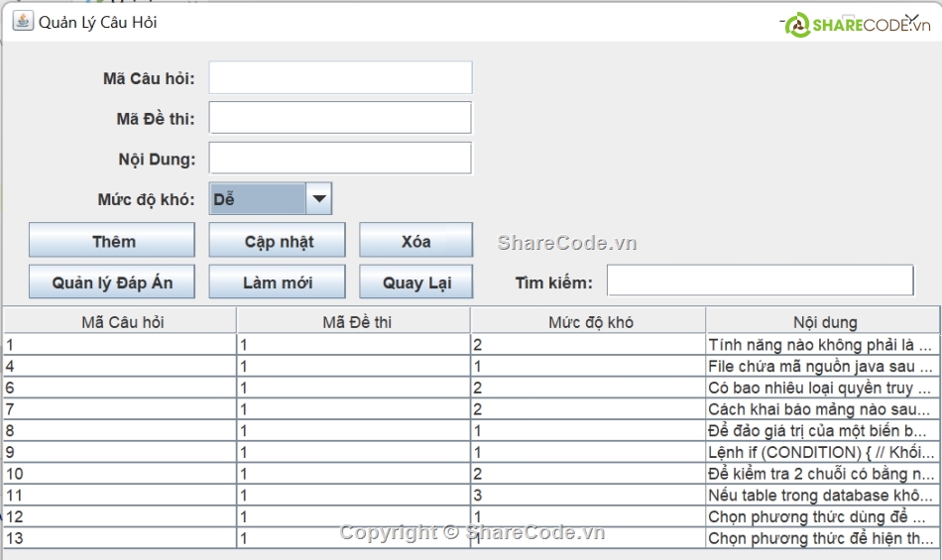
Task: Click the Nội dung column header
Action: (x=825, y=322)
